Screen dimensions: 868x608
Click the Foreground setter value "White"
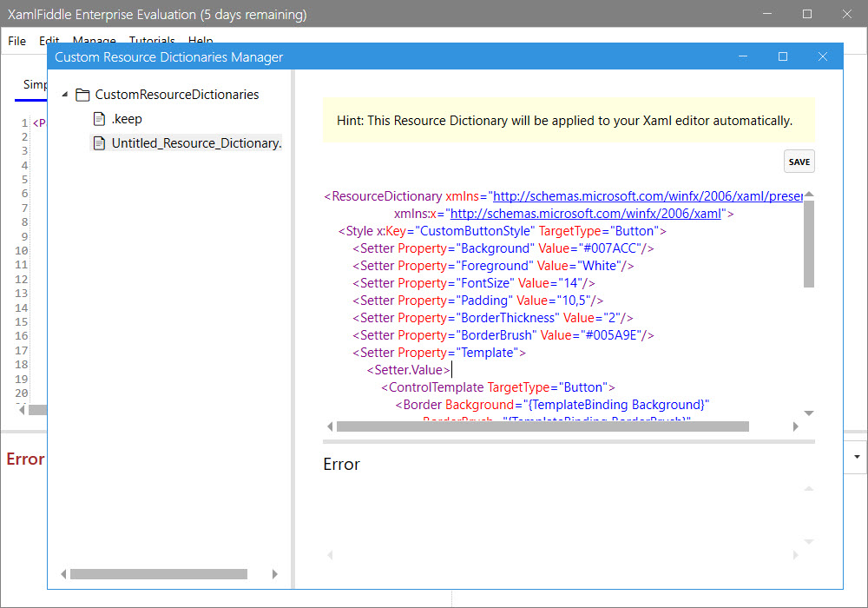pos(599,266)
